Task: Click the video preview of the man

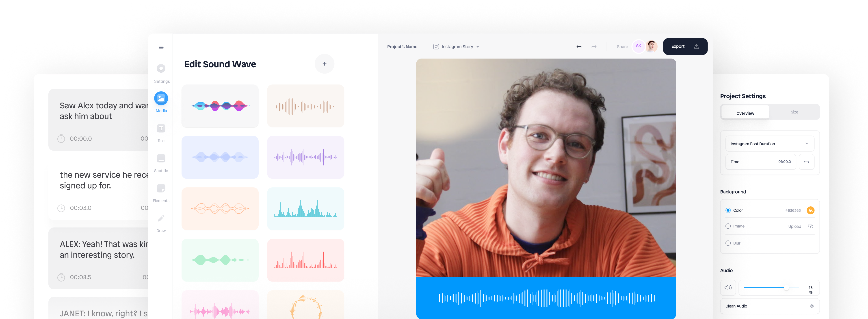Action: click(x=546, y=168)
